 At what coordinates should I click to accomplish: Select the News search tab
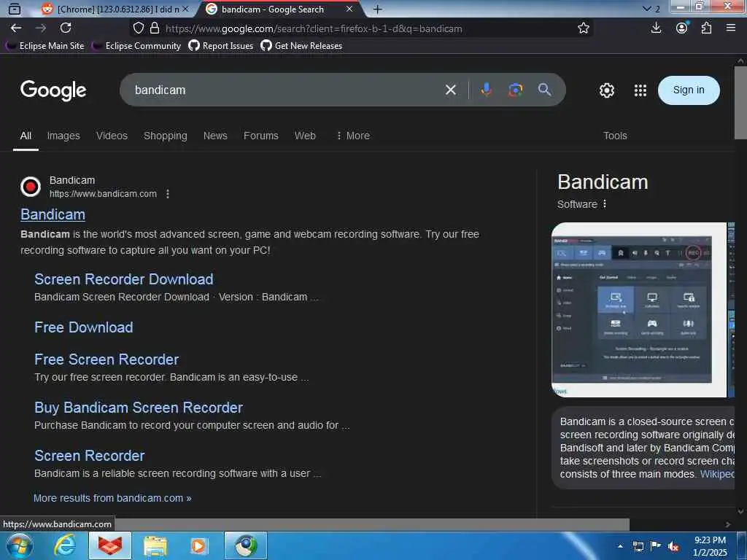point(215,136)
